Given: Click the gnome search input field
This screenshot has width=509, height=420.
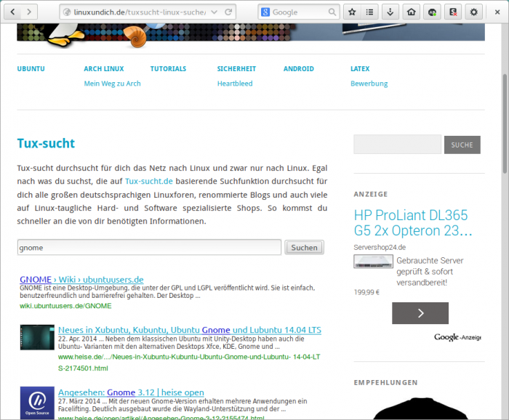Looking at the screenshot, I should [x=148, y=247].
